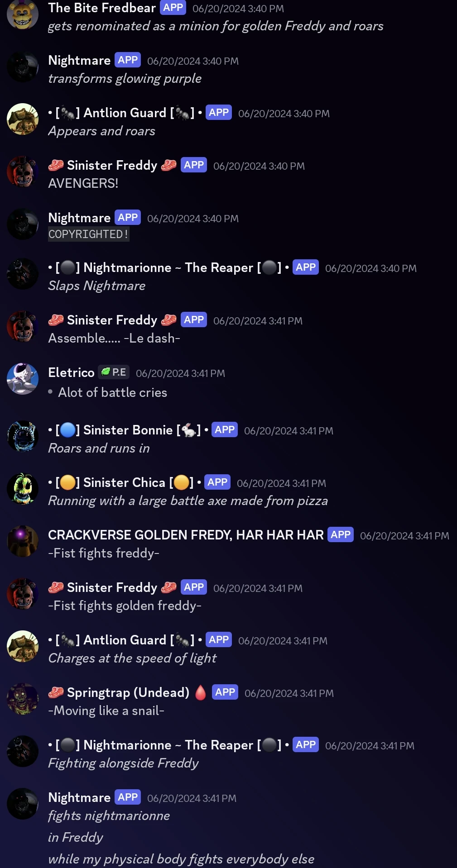457x868 pixels.
Task: Open Springtrap (Undead) avatar
Action: 23,699
